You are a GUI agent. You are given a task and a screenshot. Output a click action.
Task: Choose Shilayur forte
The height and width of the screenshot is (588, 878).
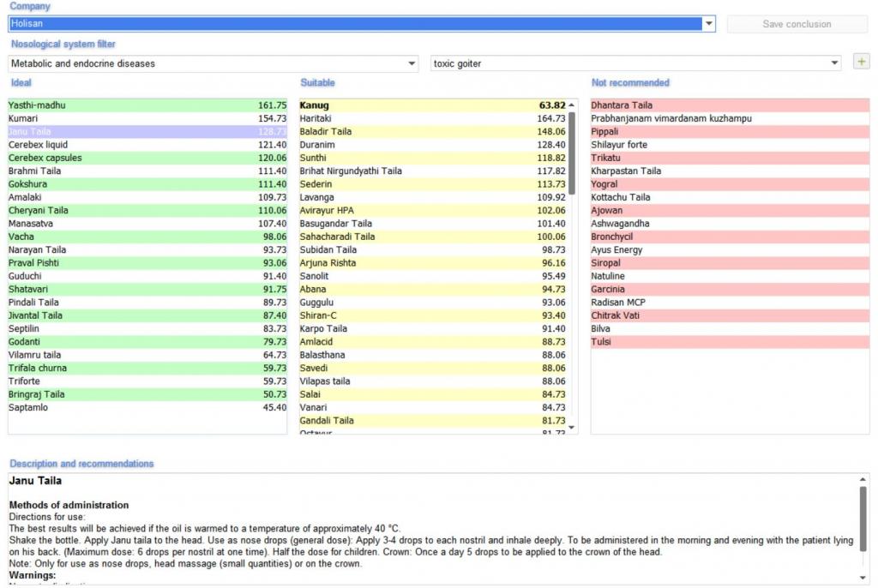tap(731, 145)
